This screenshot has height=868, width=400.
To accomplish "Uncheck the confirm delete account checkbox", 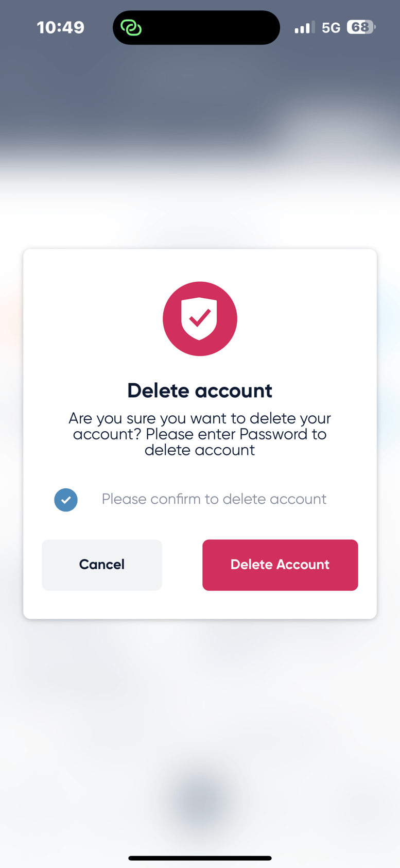I will [65, 499].
